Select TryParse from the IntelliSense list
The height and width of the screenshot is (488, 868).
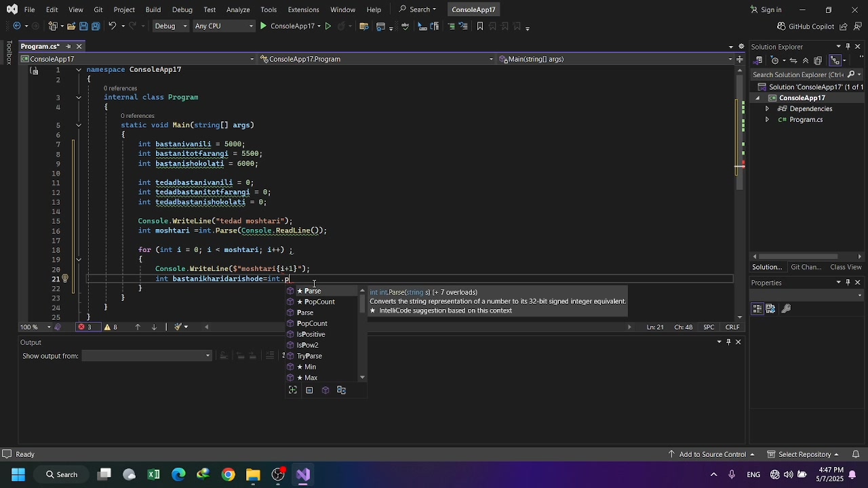tap(309, 356)
